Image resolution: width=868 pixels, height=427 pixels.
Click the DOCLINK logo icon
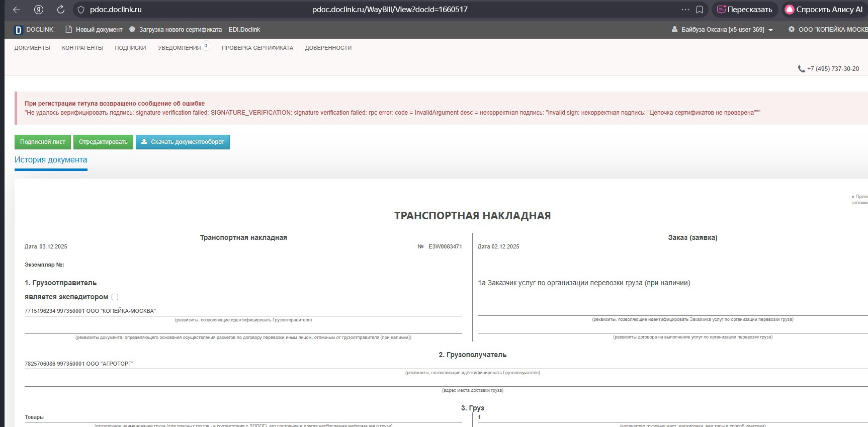pos(18,30)
